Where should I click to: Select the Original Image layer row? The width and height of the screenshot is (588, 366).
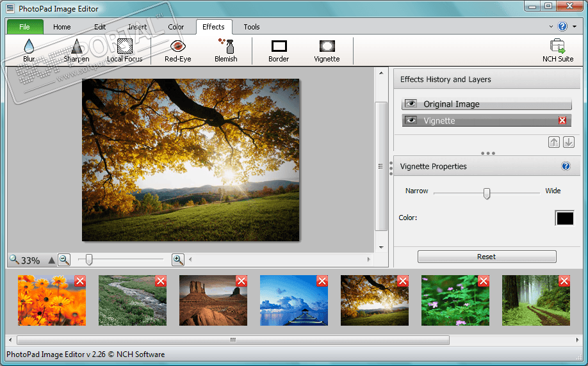487,104
